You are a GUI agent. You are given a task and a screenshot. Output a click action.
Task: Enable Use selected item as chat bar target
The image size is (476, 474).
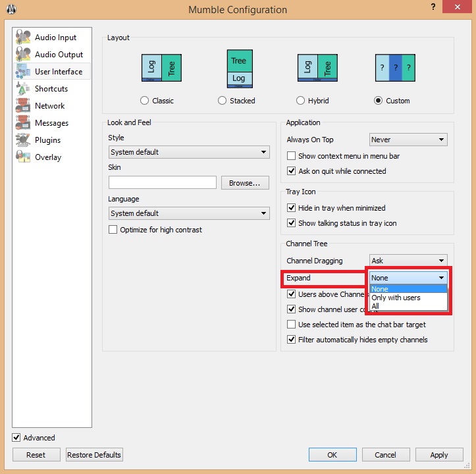tap(292, 325)
